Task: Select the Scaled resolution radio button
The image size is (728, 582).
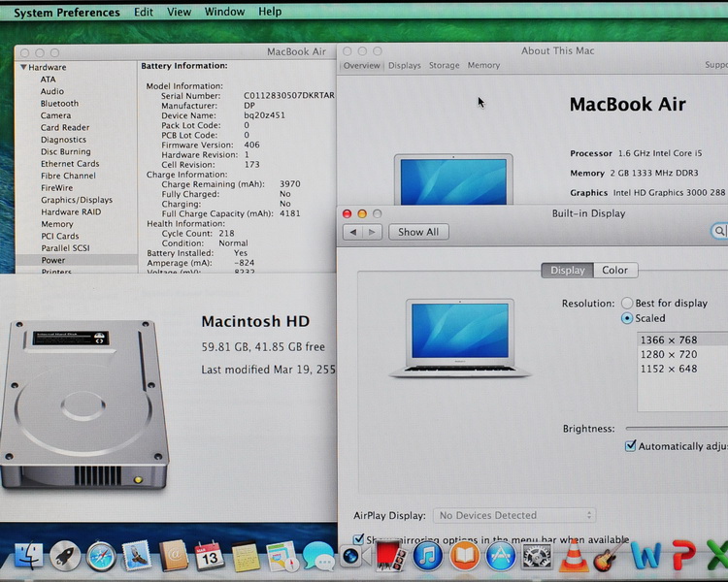Action: pyautogui.click(x=627, y=318)
